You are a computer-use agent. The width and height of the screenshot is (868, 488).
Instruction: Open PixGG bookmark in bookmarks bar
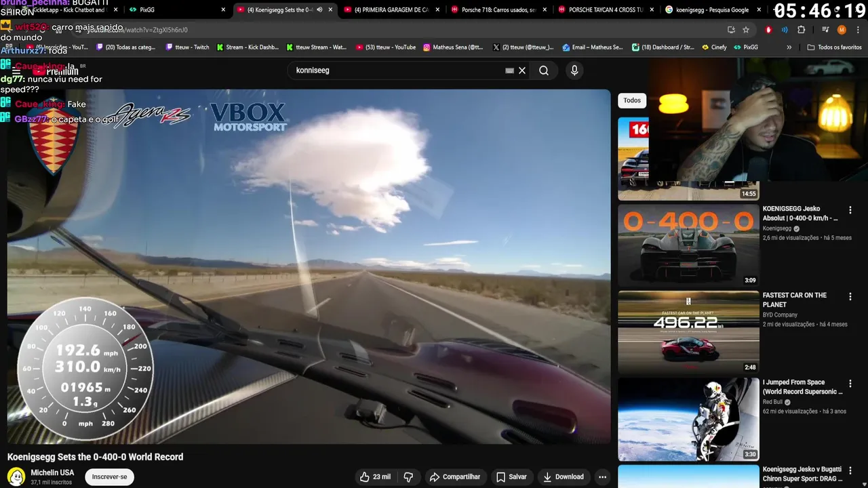tap(745, 47)
